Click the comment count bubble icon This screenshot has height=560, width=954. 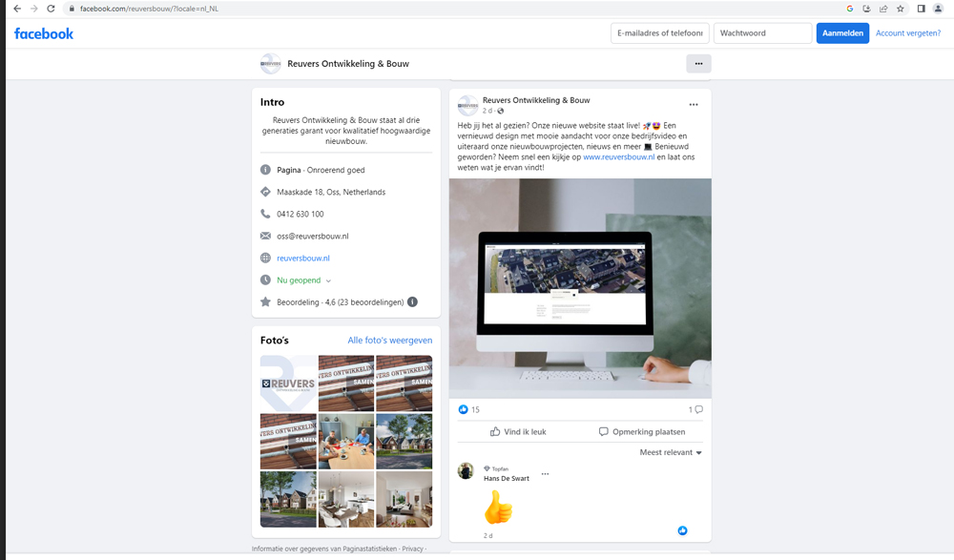click(698, 409)
